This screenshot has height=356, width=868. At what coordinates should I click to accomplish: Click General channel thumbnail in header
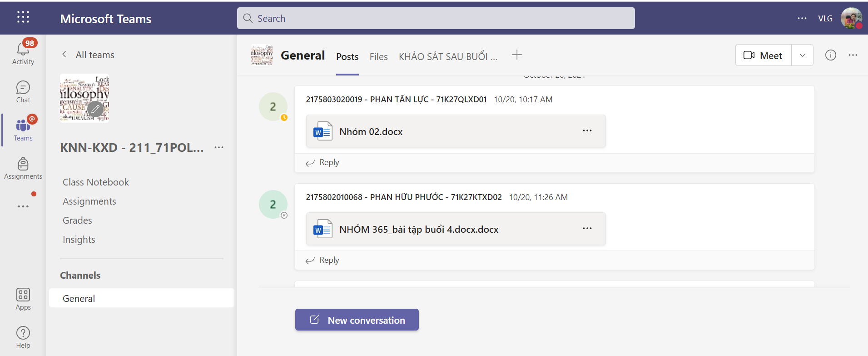[x=262, y=55]
